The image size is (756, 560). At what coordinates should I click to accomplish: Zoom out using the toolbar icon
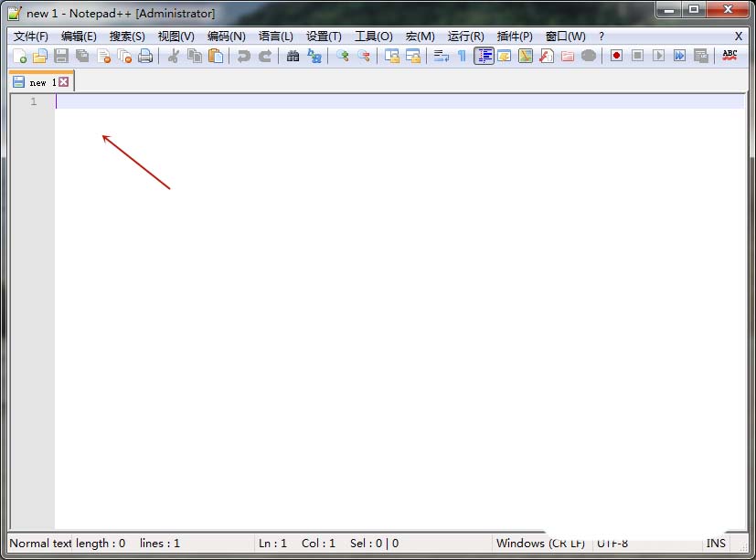click(x=364, y=56)
